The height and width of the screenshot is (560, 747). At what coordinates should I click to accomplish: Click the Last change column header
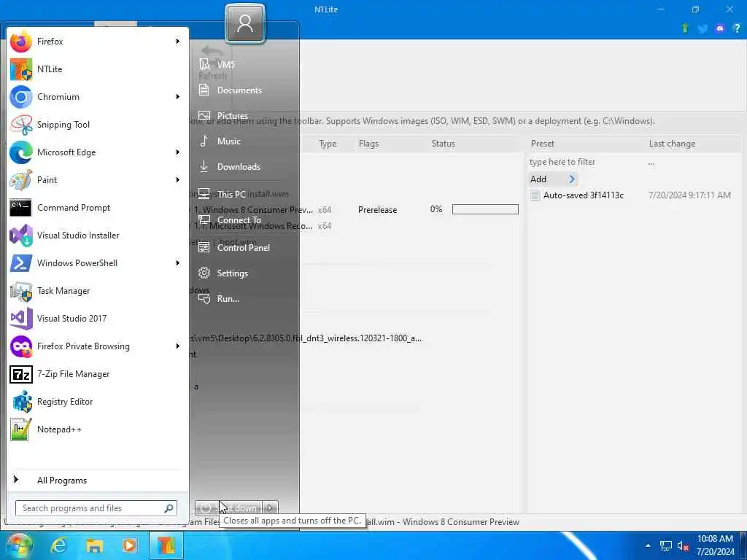pyautogui.click(x=672, y=144)
